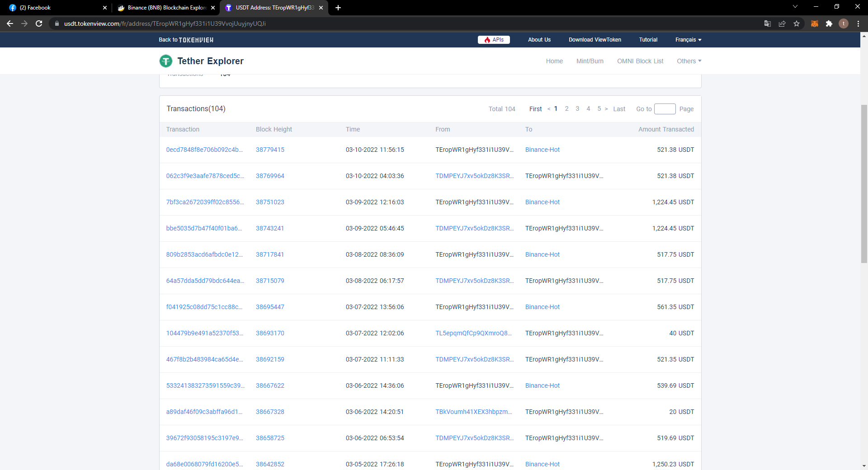Viewport: 868px width, 470px height.
Task: Bookmark this page with star icon
Action: click(797, 23)
